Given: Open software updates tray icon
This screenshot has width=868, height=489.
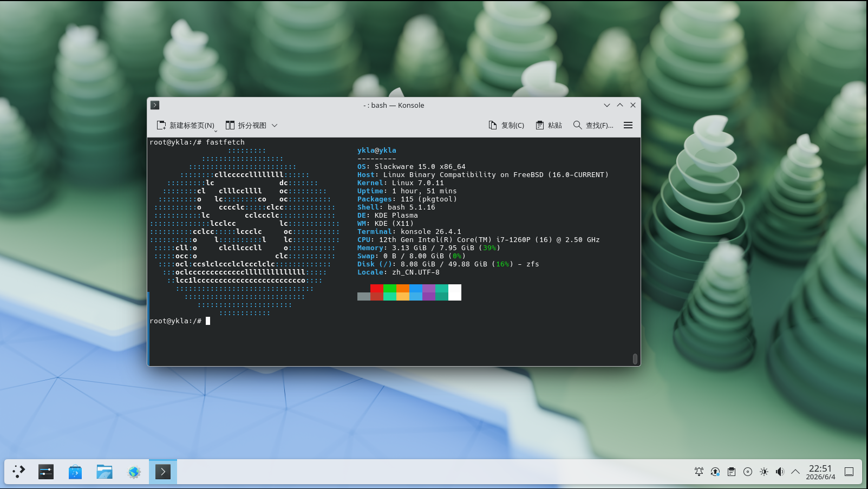Looking at the screenshot, I should point(715,472).
